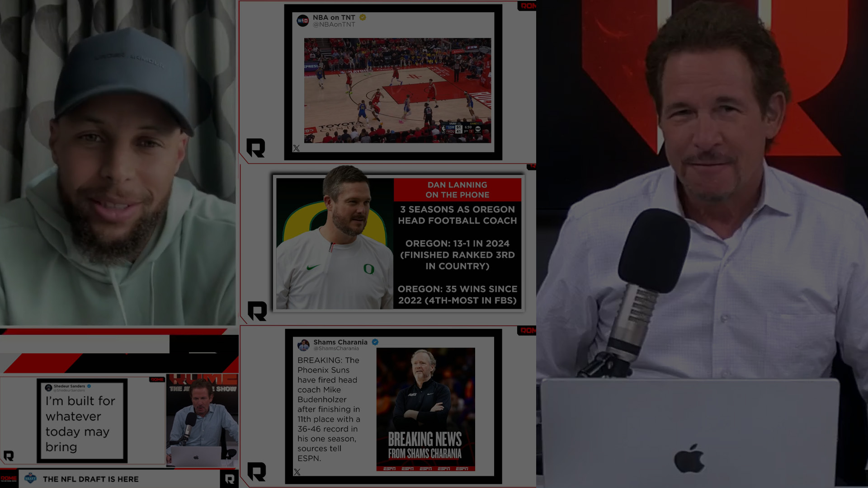868x488 pixels.
Task: Click the Shedeur Sanders account name
Action: 69,386
